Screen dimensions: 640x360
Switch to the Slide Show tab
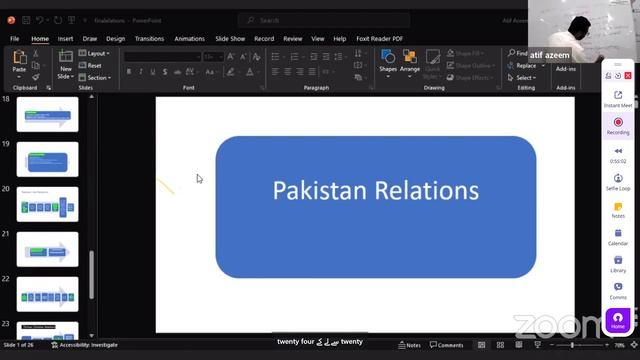(230, 39)
